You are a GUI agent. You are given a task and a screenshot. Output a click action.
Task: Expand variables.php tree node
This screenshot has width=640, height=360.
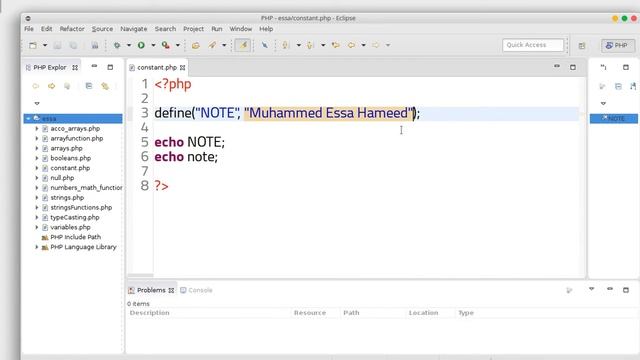pos(37,227)
